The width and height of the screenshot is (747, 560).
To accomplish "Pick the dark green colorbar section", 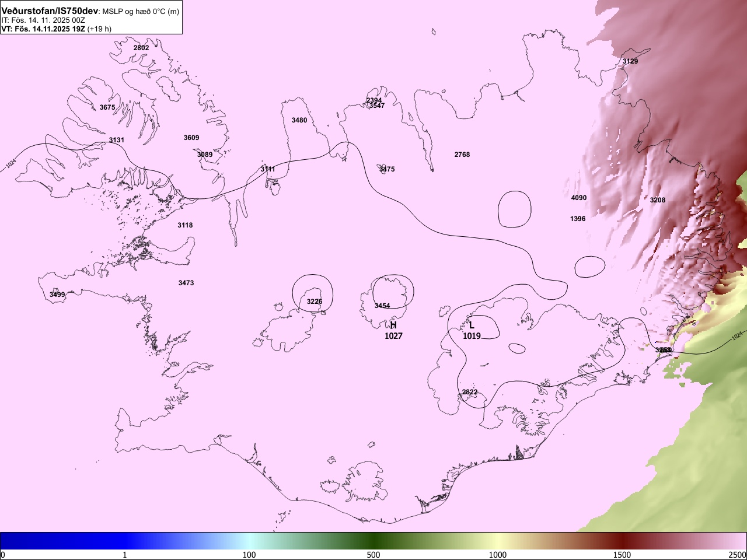I will click(373, 541).
